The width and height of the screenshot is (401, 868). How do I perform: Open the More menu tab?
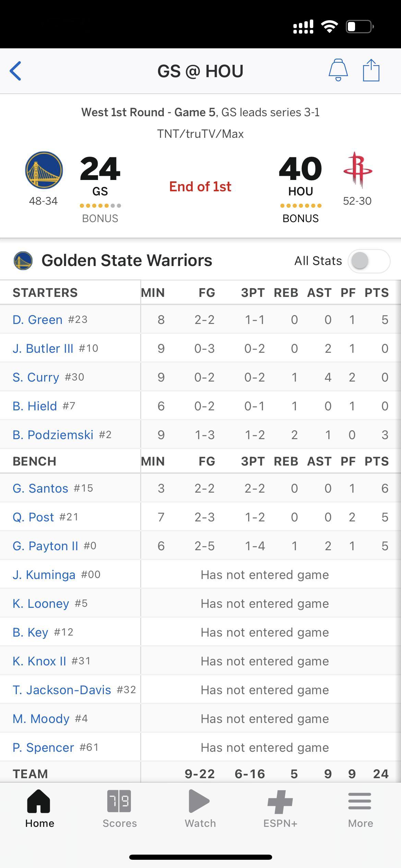(x=360, y=809)
